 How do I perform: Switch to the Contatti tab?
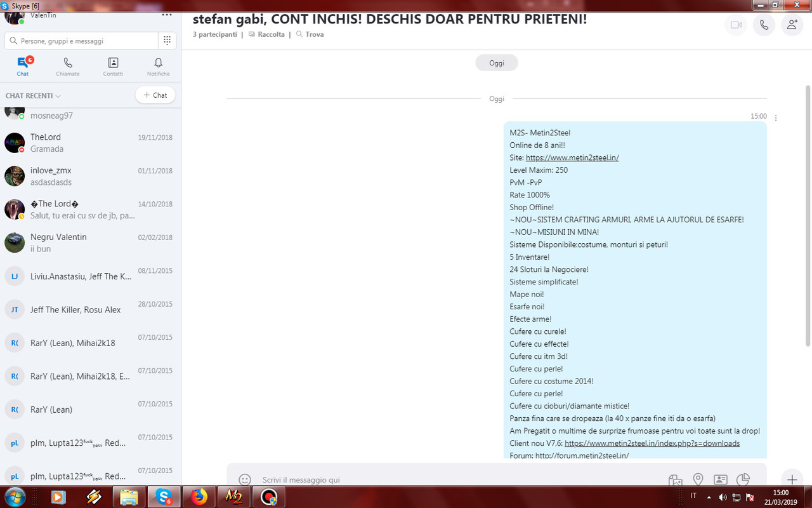click(x=113, y=66)
